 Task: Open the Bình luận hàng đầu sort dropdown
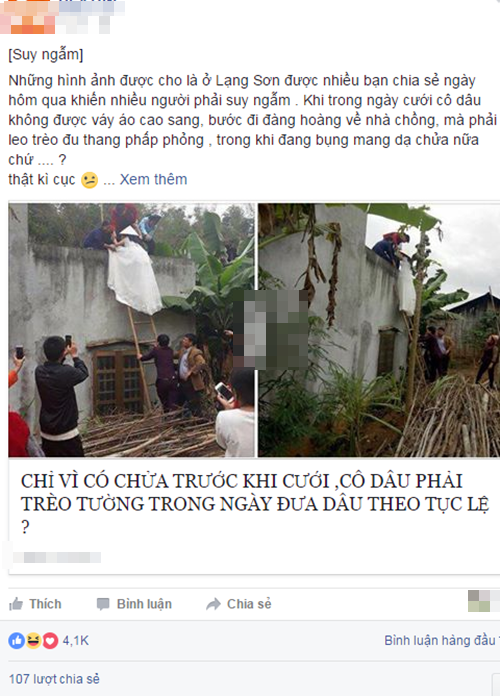coord(441,641)
